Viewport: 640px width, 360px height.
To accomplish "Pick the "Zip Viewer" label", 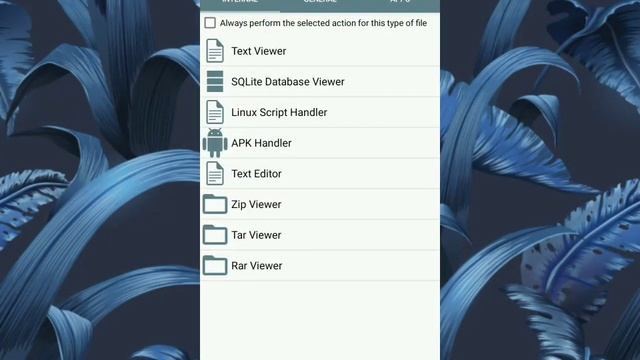I will pos(256,204).
